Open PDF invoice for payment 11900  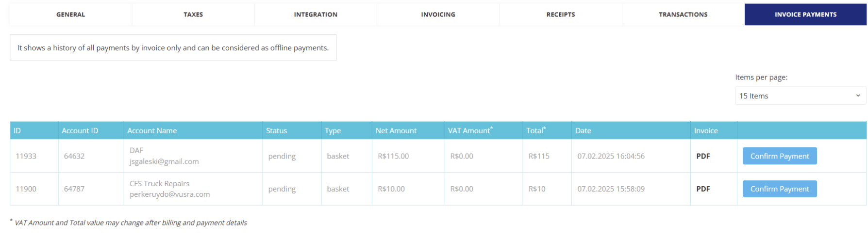point(703,189)
